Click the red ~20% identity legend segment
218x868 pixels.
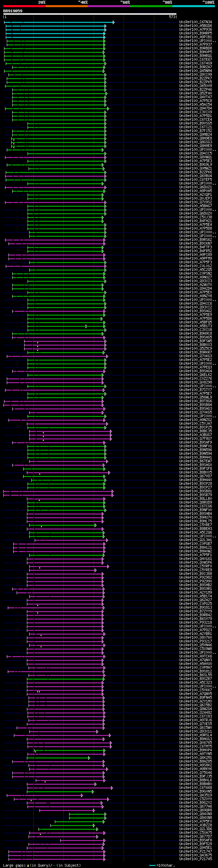[x=25, y=6]
